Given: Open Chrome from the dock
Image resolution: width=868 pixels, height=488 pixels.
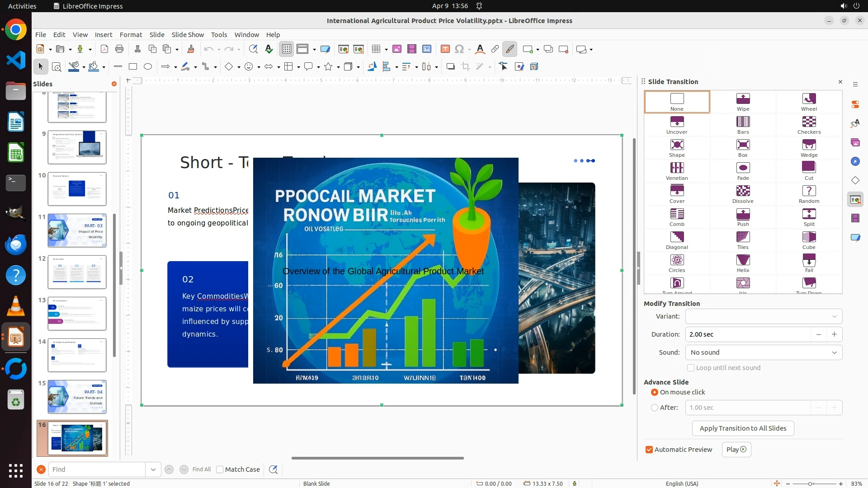Looking at the screenshot, I should (16, 30).
